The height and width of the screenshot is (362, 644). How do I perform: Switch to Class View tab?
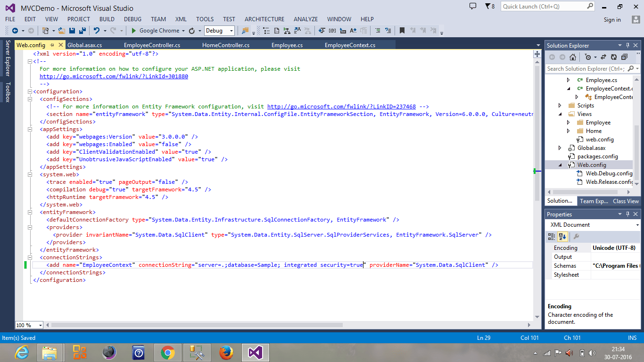(626, 201)
